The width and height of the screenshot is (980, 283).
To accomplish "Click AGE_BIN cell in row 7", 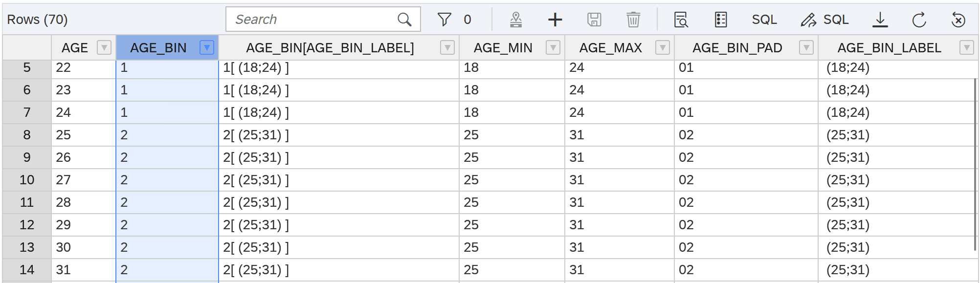I will click(x=167, y=112).
